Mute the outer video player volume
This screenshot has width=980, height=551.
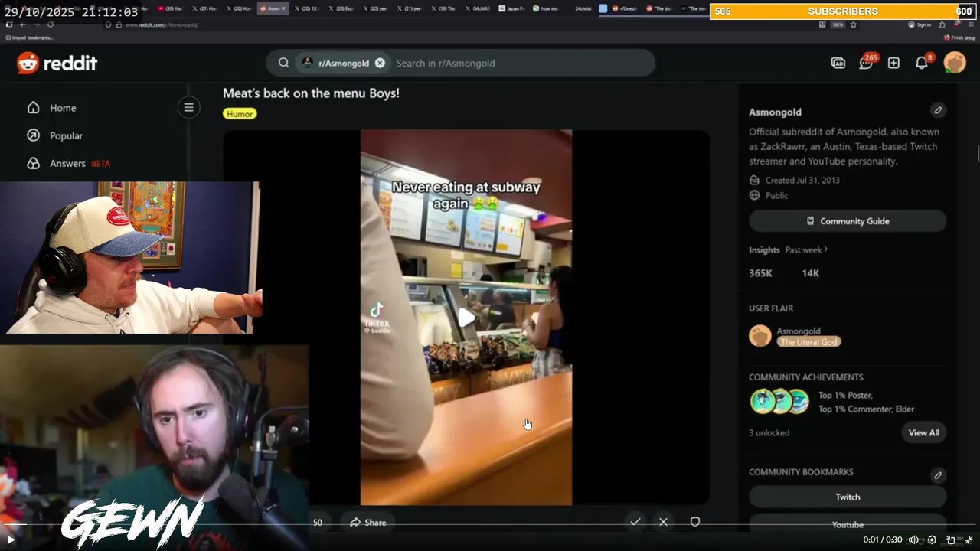pyautogui.click(x=913, y=540)
